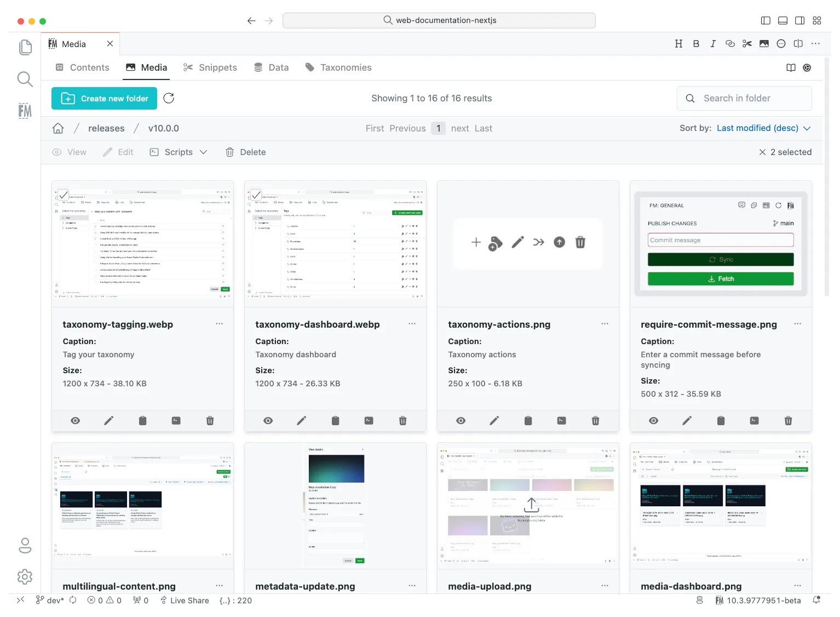
Task: Open the Front Matter settings gear icon
Action: click(807, 68)
